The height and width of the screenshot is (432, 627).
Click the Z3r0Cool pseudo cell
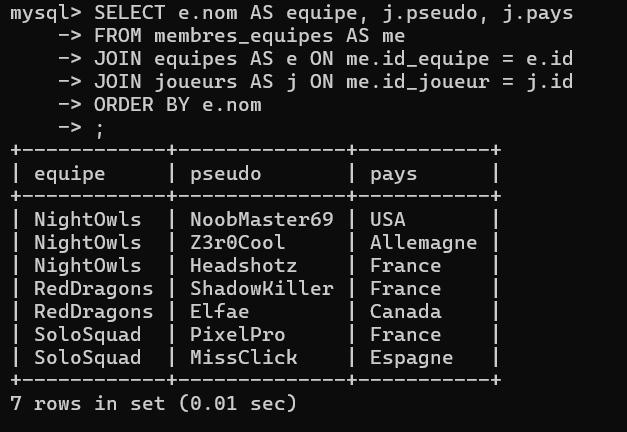click(x=238, y=243)
